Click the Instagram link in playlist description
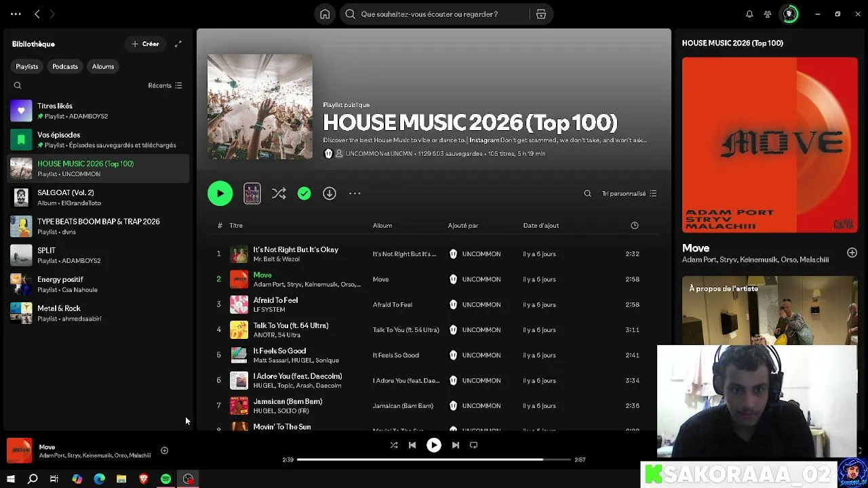Viewport: 868px width, 488px height. pos(484,140)
